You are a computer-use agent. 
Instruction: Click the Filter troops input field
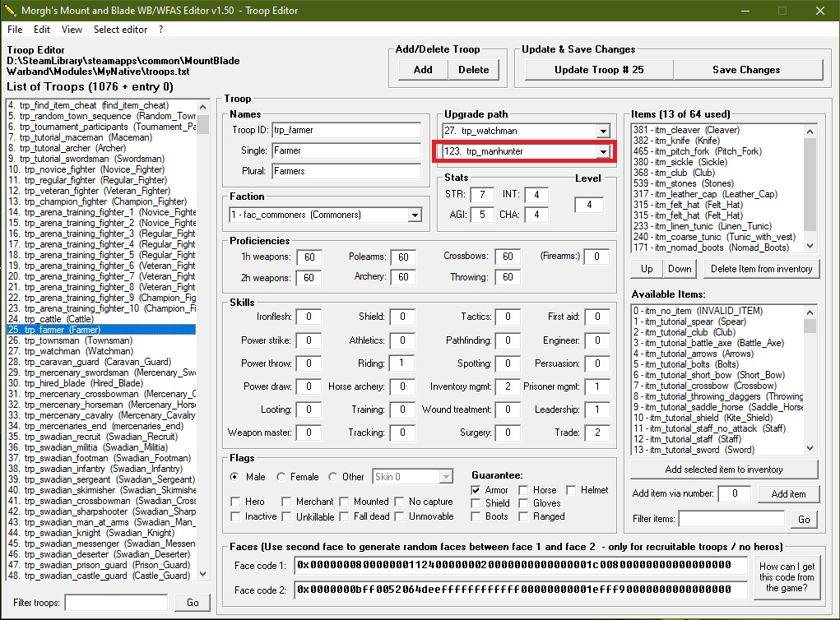(x=116, y=603)
